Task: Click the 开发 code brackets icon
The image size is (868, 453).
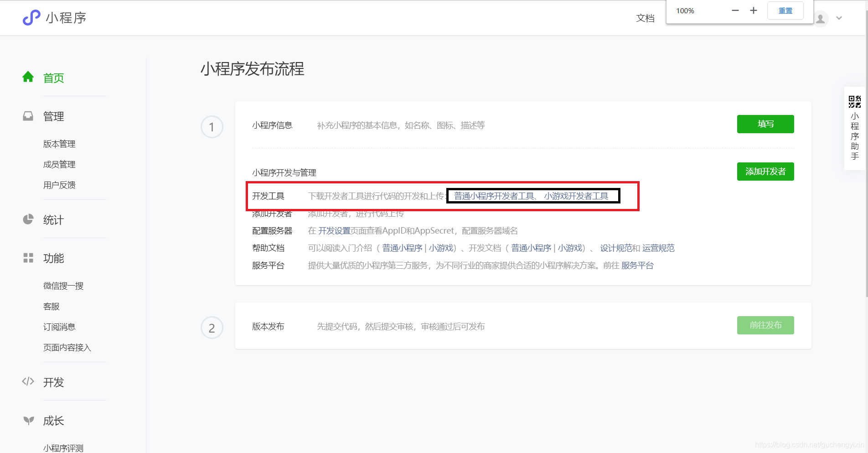Action: coord(28,381)
